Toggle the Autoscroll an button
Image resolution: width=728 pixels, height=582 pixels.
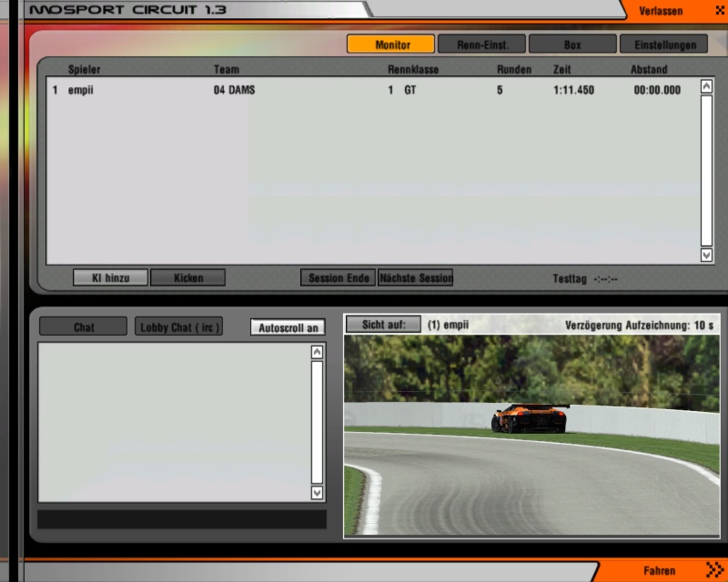click(288, 327)
